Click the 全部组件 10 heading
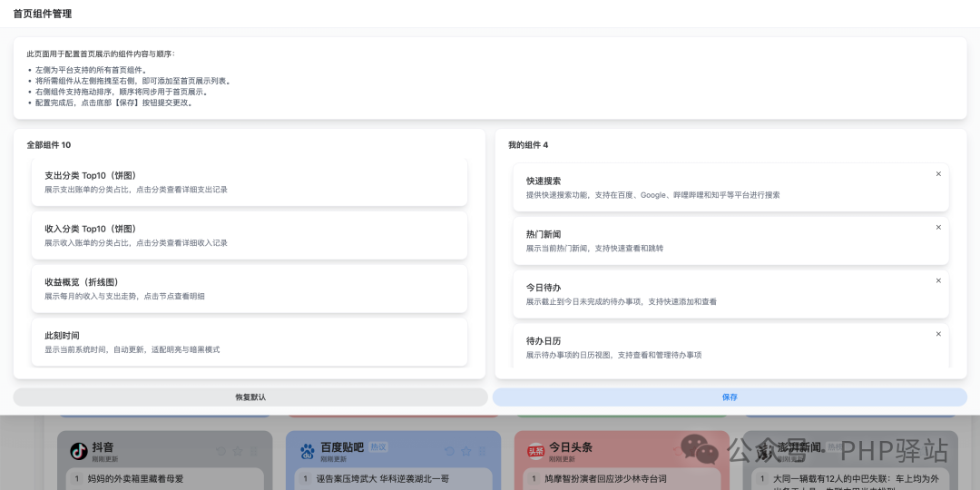980x490 pixels. pos(49,145)
